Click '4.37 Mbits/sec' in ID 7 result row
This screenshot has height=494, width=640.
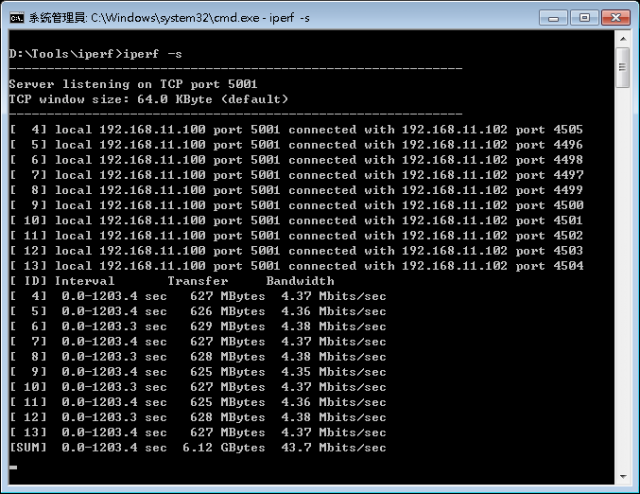[334, 341]
